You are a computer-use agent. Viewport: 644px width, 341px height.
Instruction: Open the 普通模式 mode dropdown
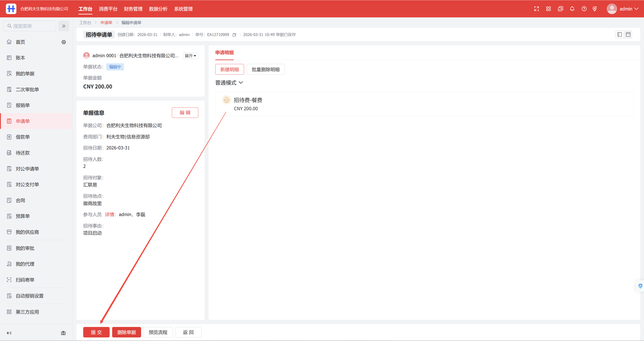pos(229,83)
